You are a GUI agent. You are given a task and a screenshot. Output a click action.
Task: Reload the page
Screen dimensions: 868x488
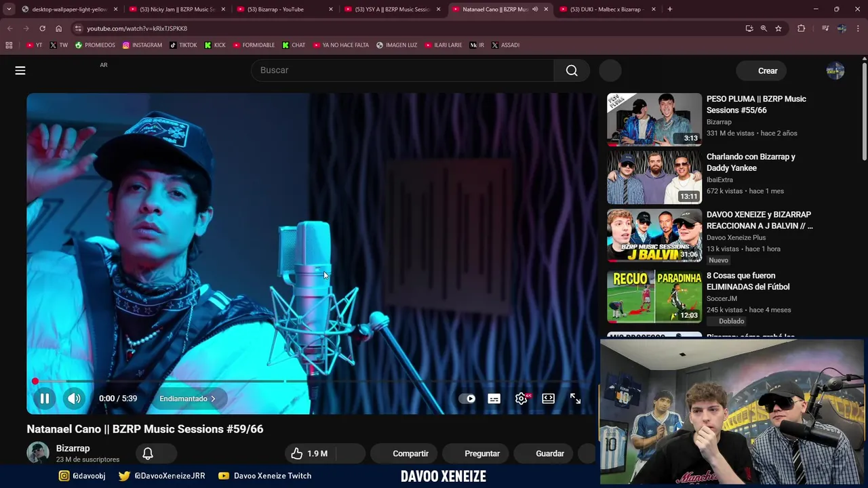(42, 28)
